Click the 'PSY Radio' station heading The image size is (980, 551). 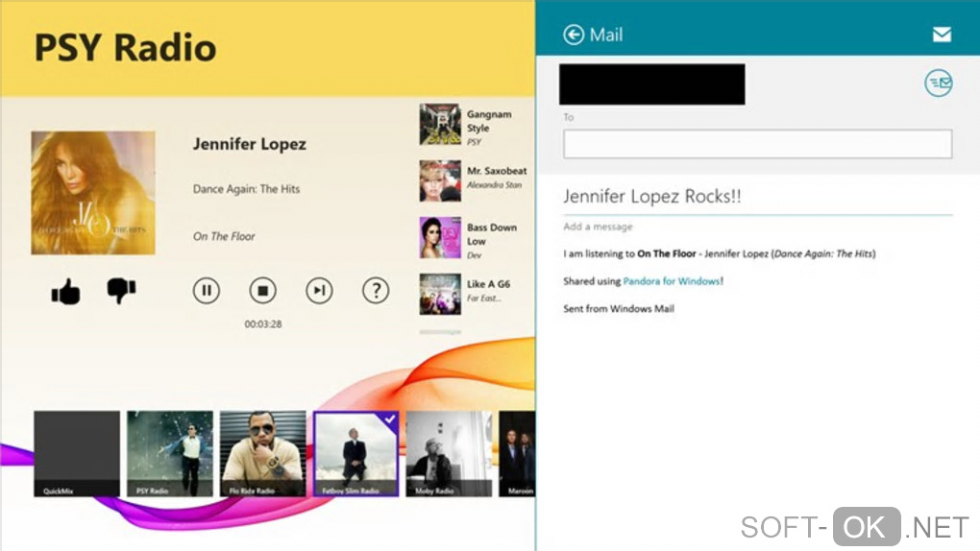(x=125, y=47)
